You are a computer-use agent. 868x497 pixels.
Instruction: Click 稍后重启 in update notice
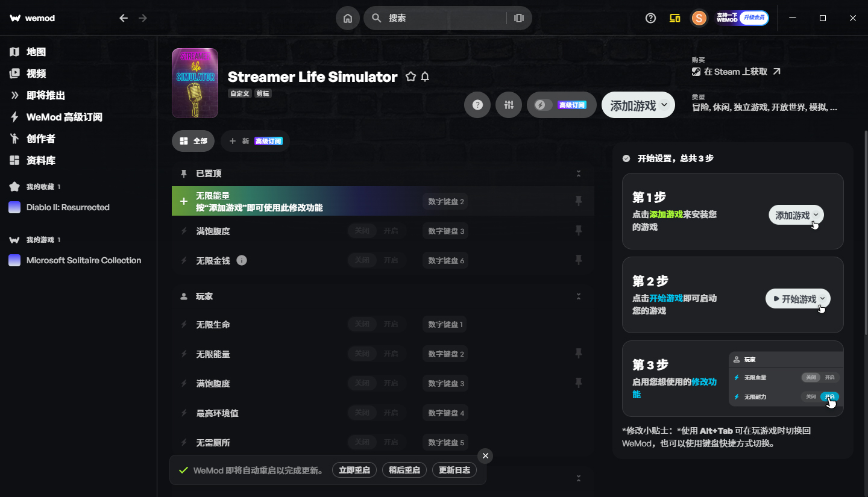[x=404, y=470]
